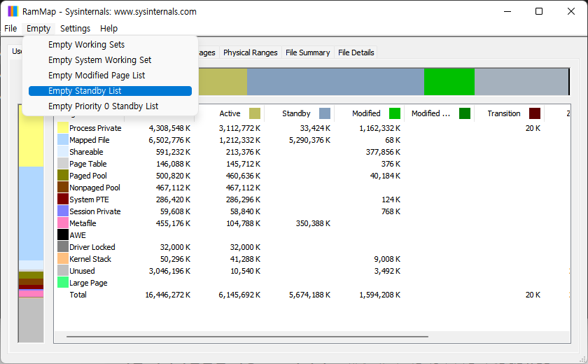588x364 pixels.
Task: Click the Transition dark red swatch
Action: click(x=535, y=113)
